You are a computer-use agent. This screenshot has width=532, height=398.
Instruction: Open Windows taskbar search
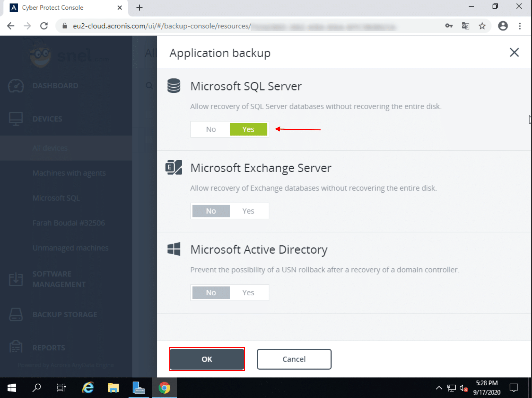click(37, 388)
